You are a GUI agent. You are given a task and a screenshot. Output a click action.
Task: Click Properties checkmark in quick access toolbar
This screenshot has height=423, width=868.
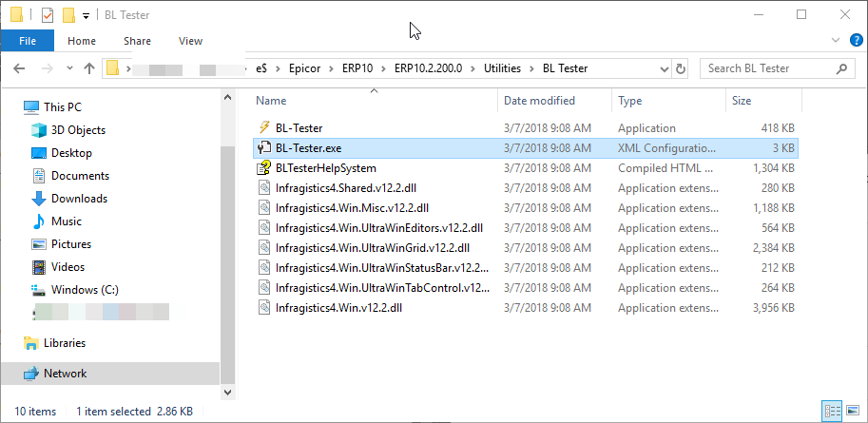[x=47, y=15]
